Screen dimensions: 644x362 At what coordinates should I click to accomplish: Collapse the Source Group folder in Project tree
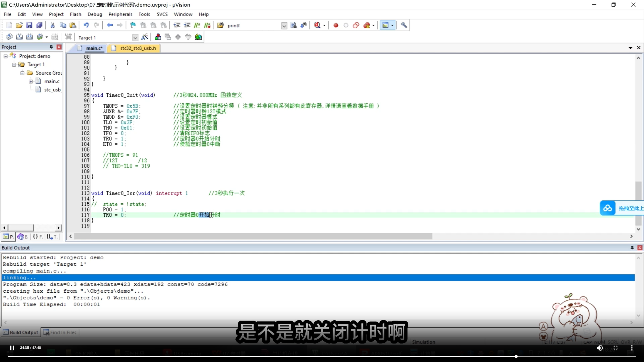[x=22, y=73]
